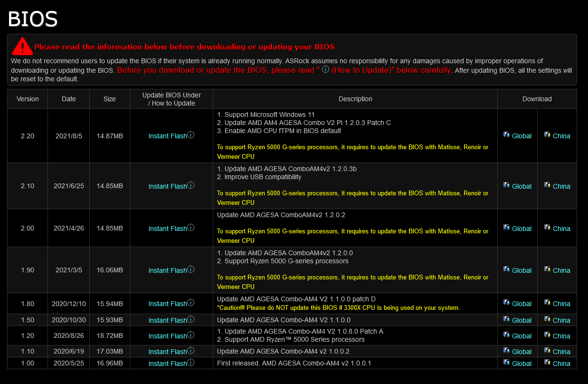
Task: Open Instant Flash link for BIOS 2.20
Action: coord(168,136)
